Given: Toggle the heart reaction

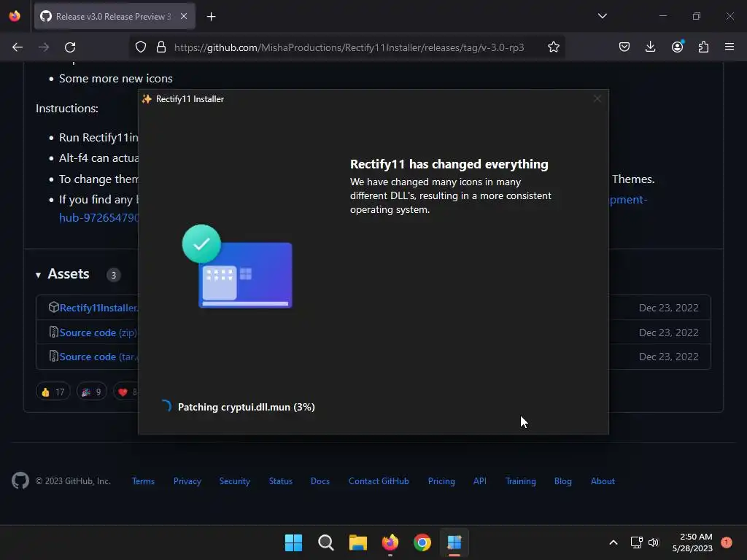Looking at the screenshot, I should click(x=125, y=392).
